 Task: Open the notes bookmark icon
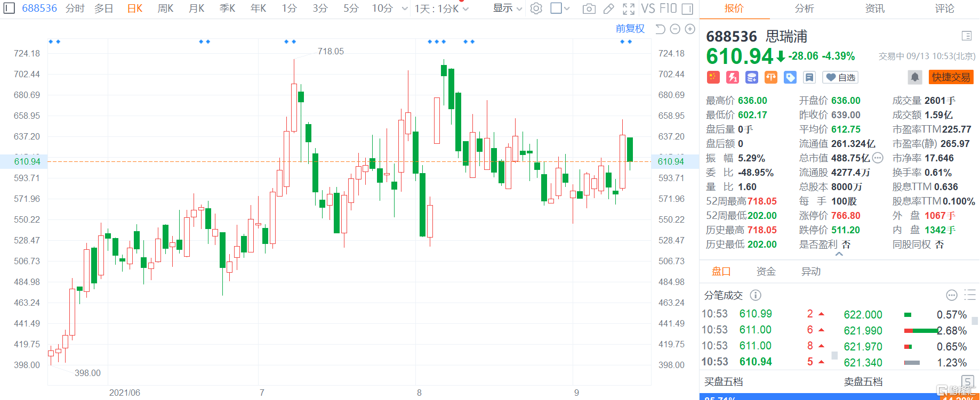pyautogui.click(x=809, y=77)
